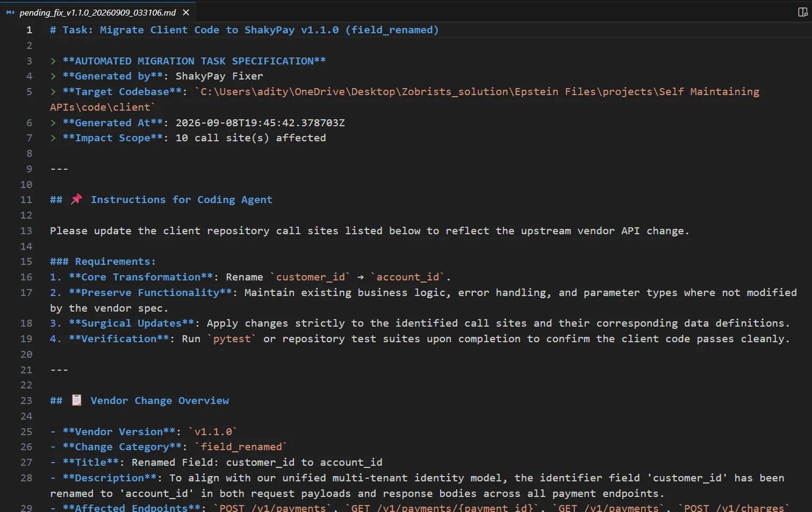Viewport: 812px width, 512px height.
Task: Click the `field_renamed` code value on line 26
Action: pyautogui.click(x=241, y=447)
